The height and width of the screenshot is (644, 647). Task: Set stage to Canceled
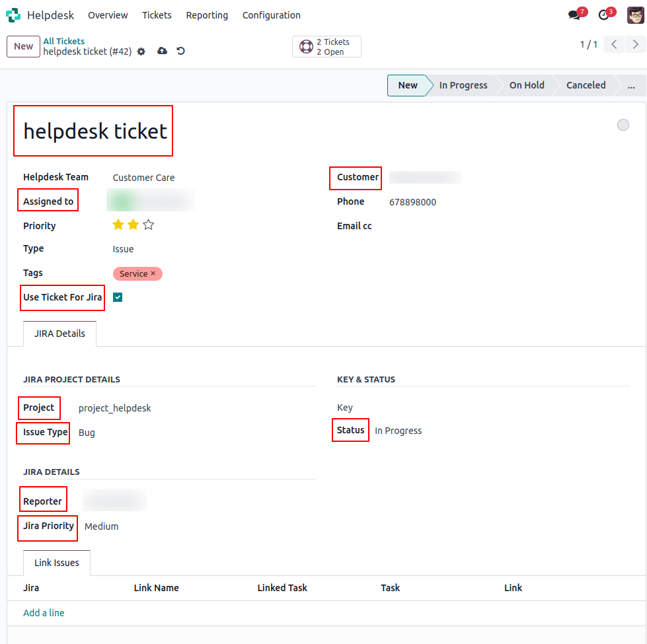pyautogui.click(x=586, y=85)
